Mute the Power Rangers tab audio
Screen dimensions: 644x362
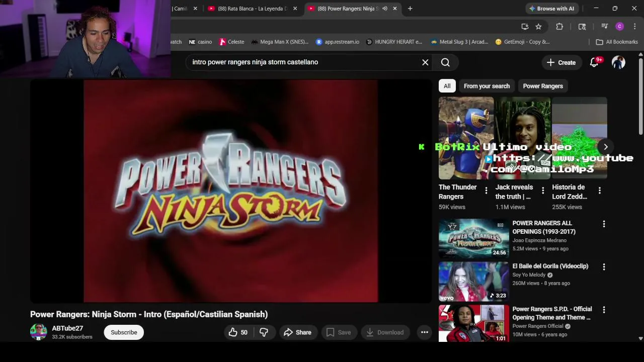pyautogui.click(x=385, y=9)
